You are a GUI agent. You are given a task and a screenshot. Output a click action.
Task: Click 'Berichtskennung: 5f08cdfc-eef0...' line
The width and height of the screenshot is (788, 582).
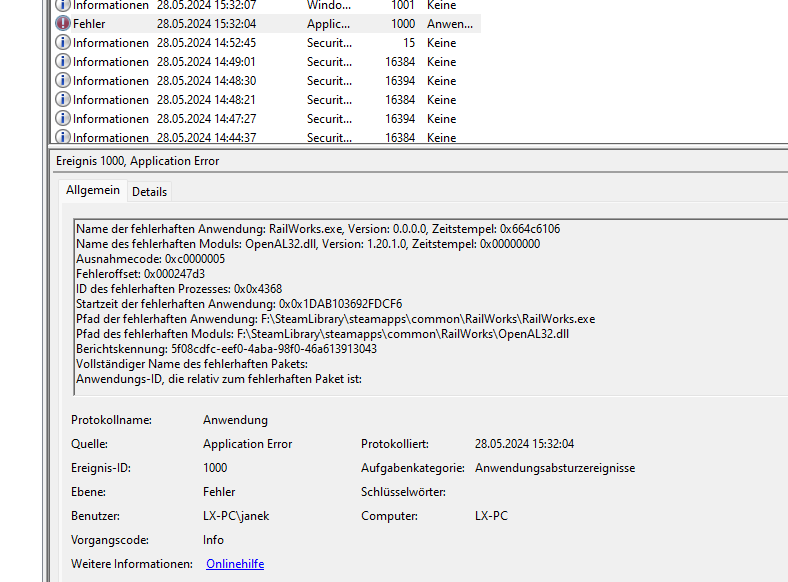226,349
